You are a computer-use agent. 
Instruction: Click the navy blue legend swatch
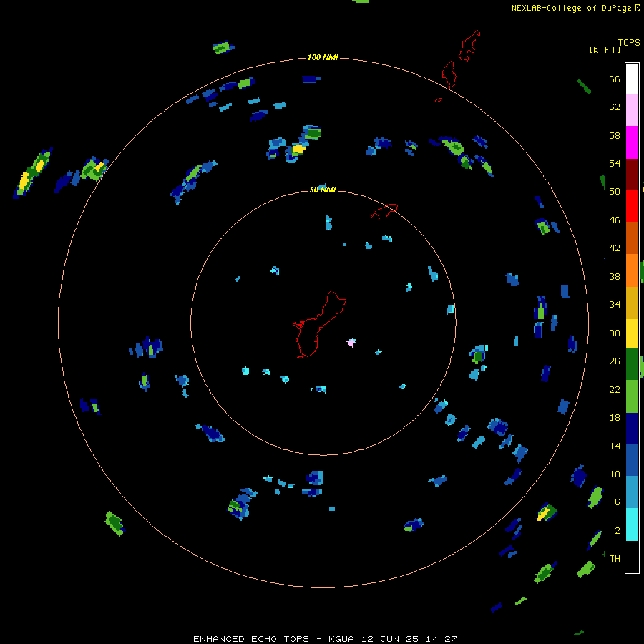pos(632,429)
